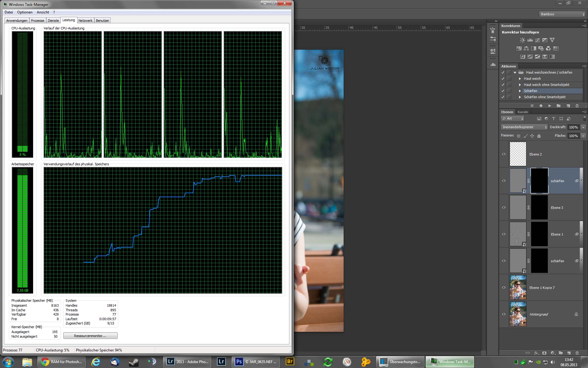Viewport: 588px width, 368px height.
Task: Add a Brightness/Contrast adjustment
Action: tap(522, 40)
